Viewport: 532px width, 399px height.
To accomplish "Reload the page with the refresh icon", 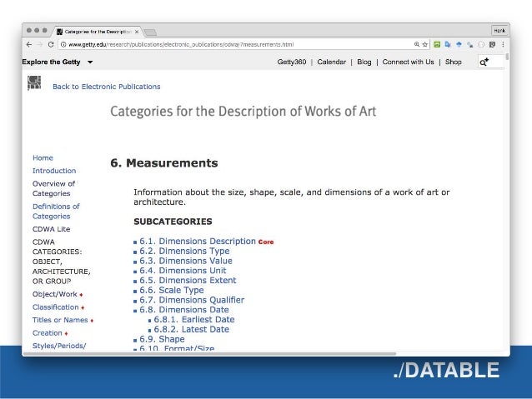I will 51,44.
